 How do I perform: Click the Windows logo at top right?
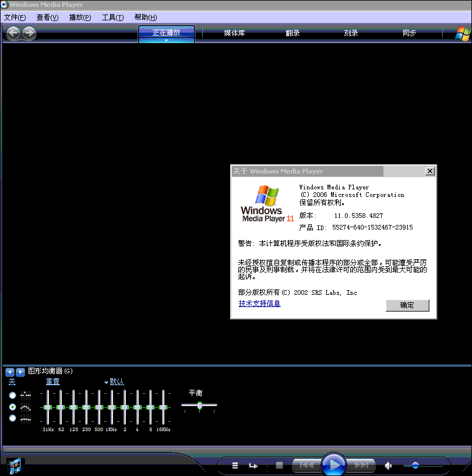[x=463, y=33]
